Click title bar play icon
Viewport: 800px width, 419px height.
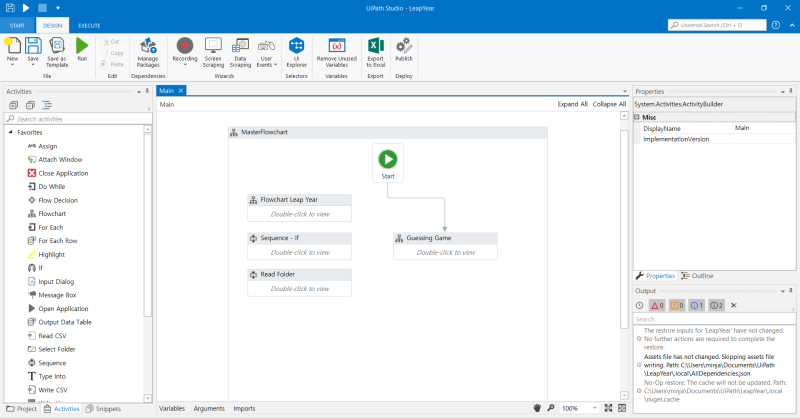(x=26, y=8)
